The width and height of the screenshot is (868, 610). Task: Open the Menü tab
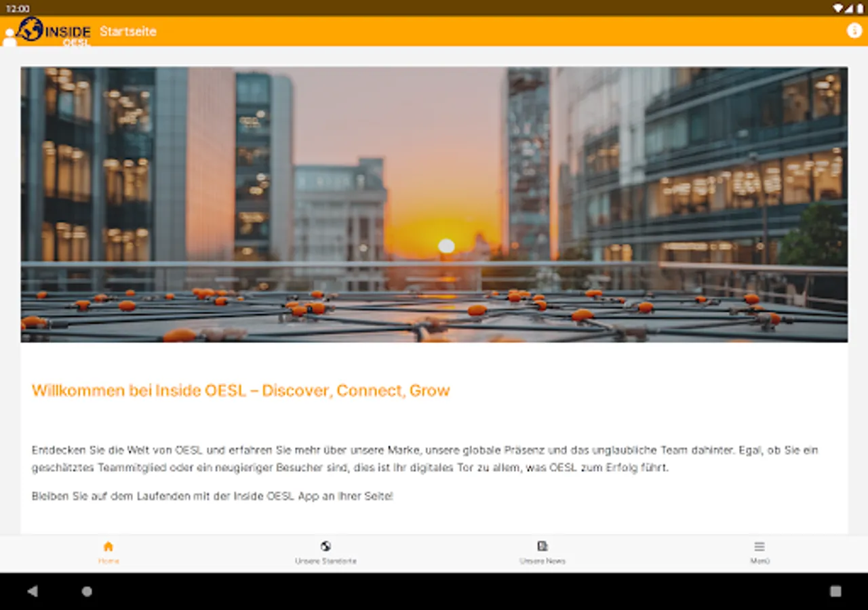coord(759,561)
